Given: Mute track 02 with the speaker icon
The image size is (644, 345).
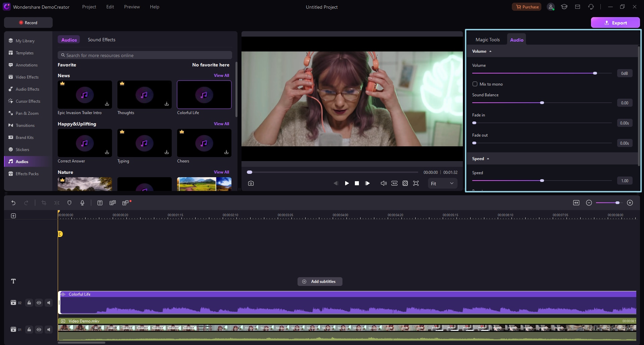Looking at the screenshot, I should click(x=49, y=303).
